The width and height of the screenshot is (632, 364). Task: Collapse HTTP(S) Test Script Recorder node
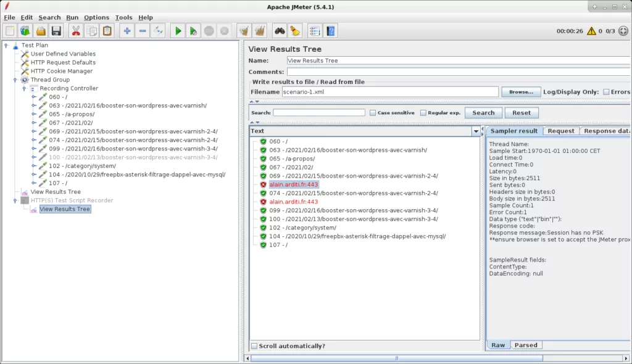click(15, 201)
